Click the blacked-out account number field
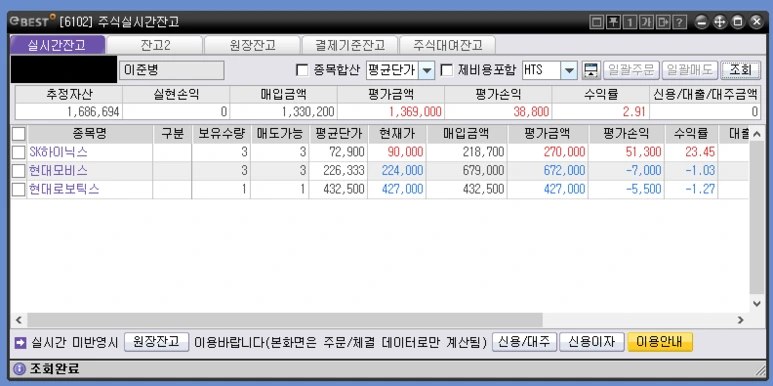The height and width of the screenshot is (386, 773). 64,70
